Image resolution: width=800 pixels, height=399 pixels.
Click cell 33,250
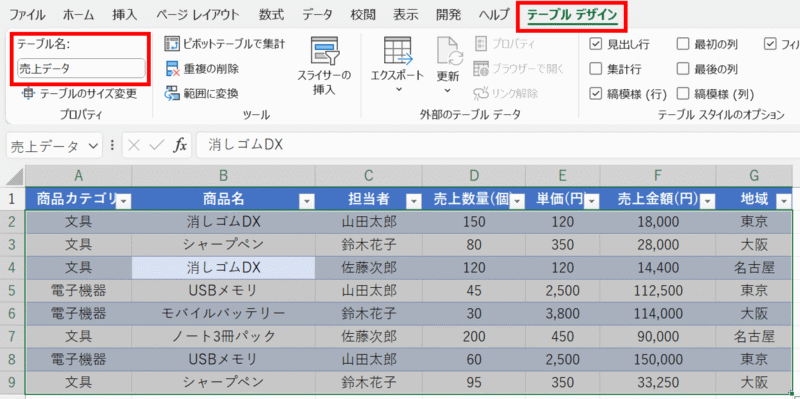(658, 382)
